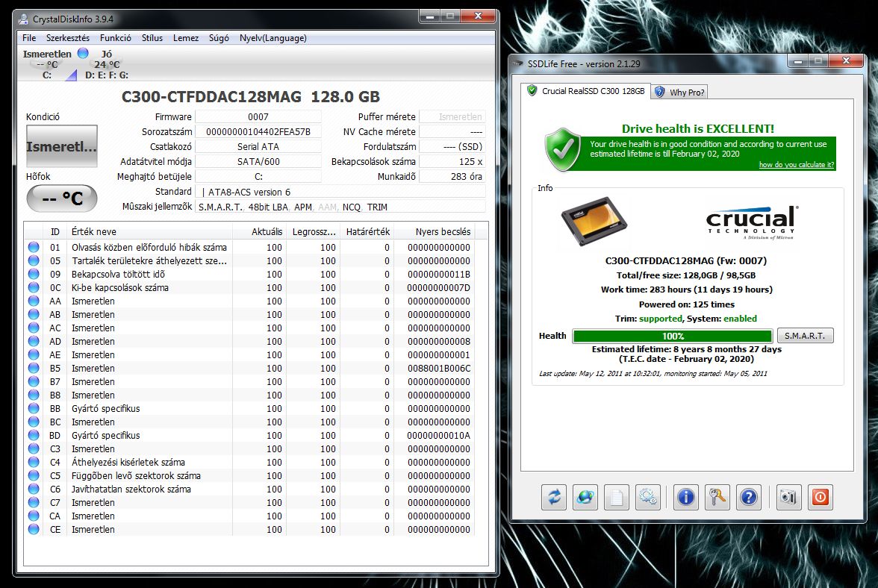The height and width of the screenshot is (588, 878).
Task: Click the '283 óra' working hours field
Action: [x=452, y=176]
